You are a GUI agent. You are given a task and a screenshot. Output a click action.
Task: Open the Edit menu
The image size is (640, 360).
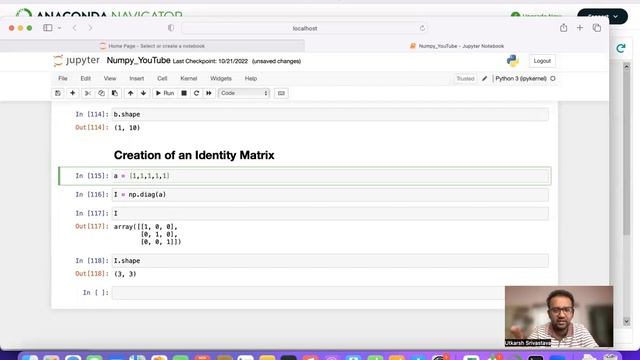click(86, 78)
